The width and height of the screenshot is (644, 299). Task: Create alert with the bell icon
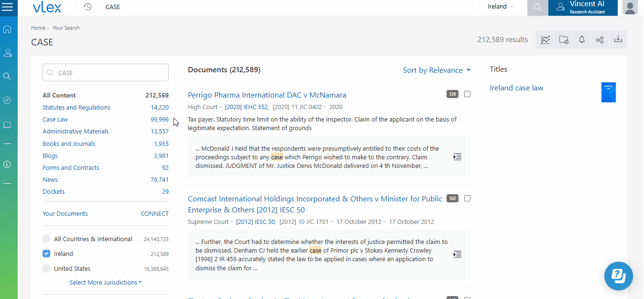point(582,40)
